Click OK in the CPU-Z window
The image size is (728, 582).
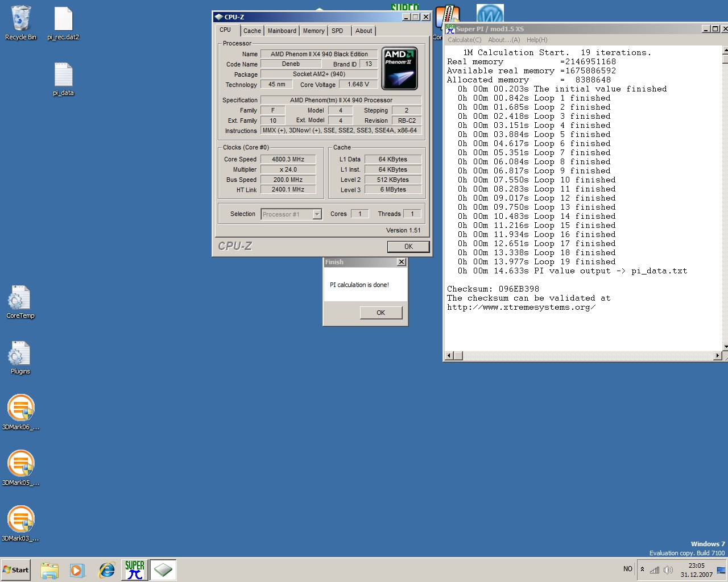[x=408, y=247]
